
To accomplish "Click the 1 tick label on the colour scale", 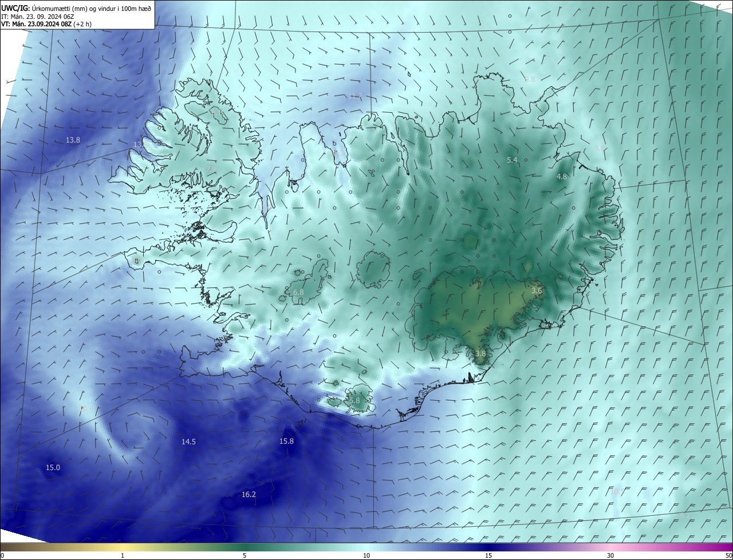I will (123, 555).
